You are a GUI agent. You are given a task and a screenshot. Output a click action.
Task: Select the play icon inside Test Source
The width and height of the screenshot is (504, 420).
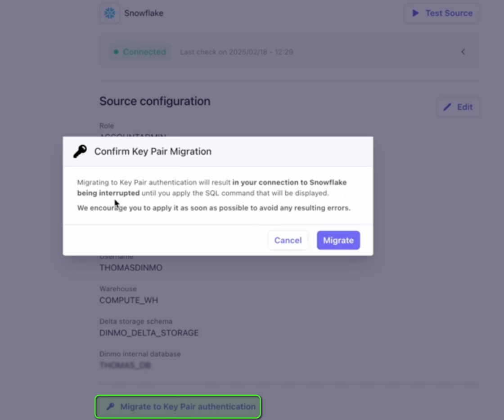pos(417,13)
